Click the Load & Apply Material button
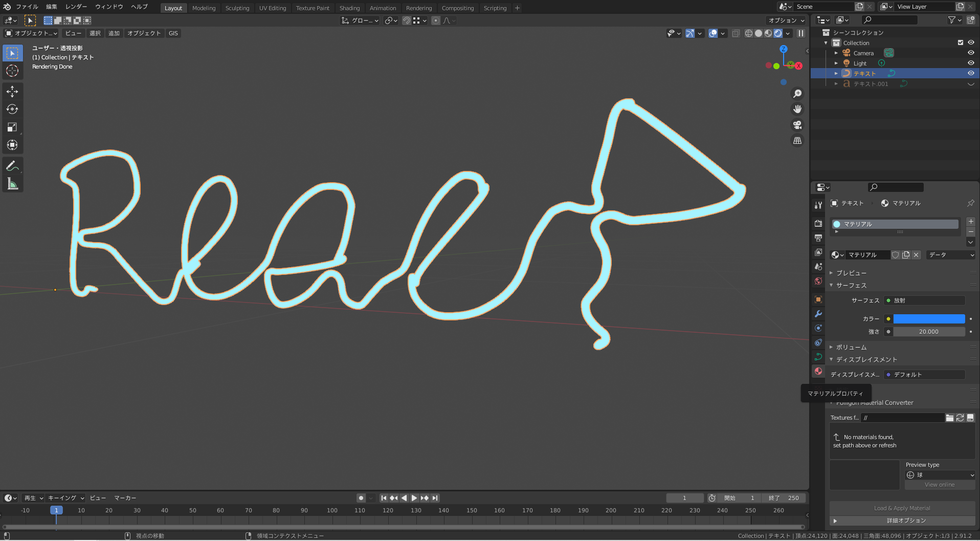The width and height of the screenshot is (980, 541). pos(902,508)
